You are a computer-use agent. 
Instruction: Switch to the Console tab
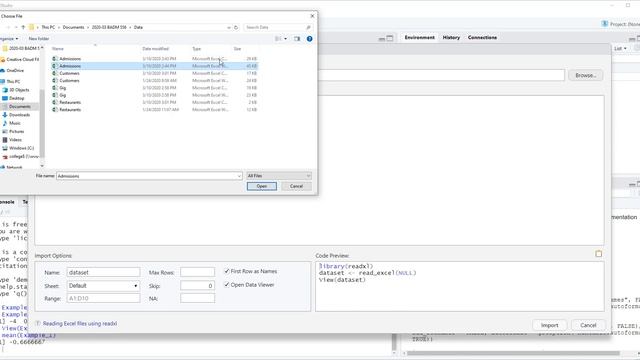tap(7, 202)
